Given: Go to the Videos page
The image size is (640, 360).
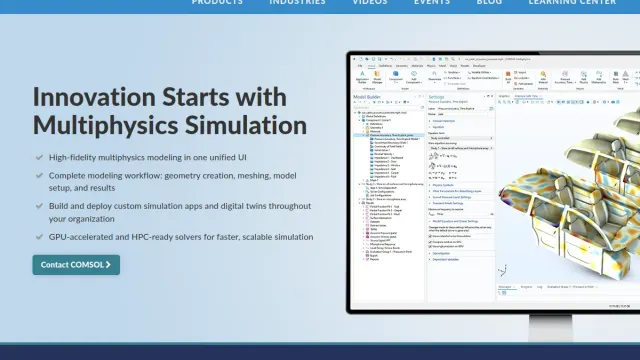Looking at the screenshot, I should click(370, 2).
